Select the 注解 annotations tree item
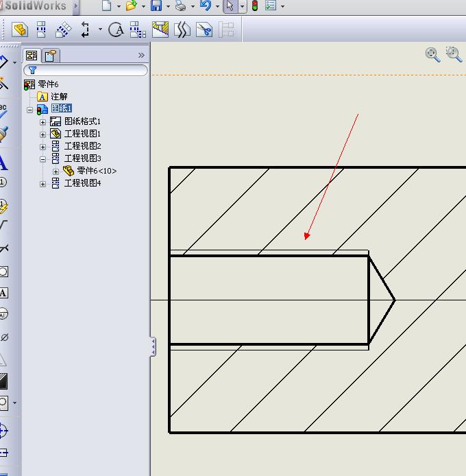466x476 pixels. point(59,97)
